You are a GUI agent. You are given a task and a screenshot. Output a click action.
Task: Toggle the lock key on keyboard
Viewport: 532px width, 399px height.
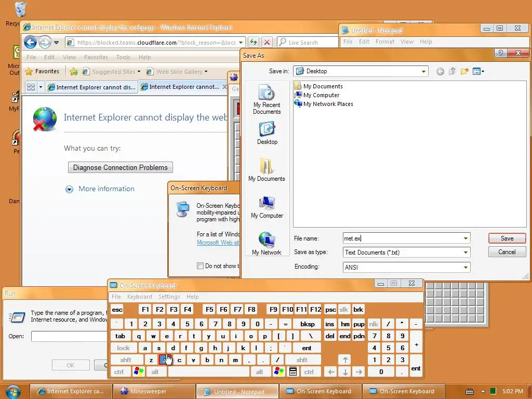click(x=124, y=348)
